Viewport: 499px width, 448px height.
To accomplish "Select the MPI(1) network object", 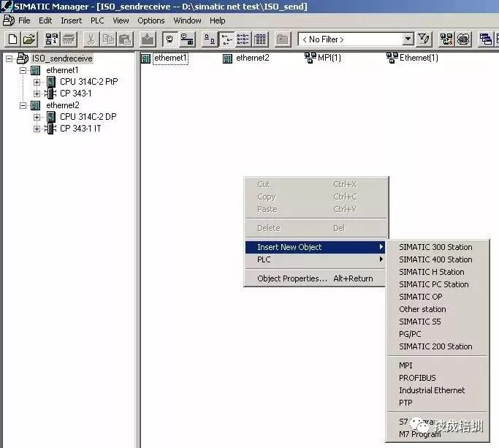I will [x=323, y=58].
